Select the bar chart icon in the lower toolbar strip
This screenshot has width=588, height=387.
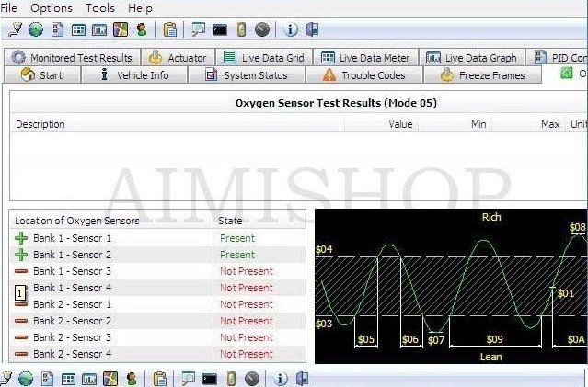coord(89,379)
